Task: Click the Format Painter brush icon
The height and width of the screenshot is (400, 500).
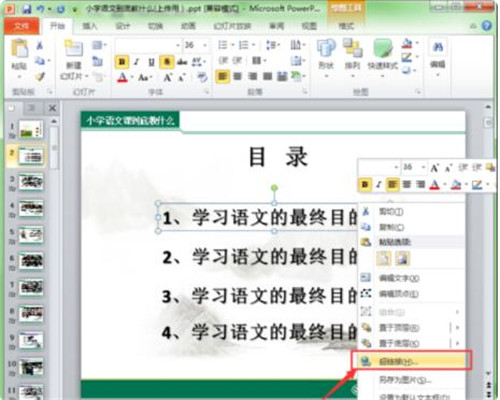Action: tap(40, 77)
